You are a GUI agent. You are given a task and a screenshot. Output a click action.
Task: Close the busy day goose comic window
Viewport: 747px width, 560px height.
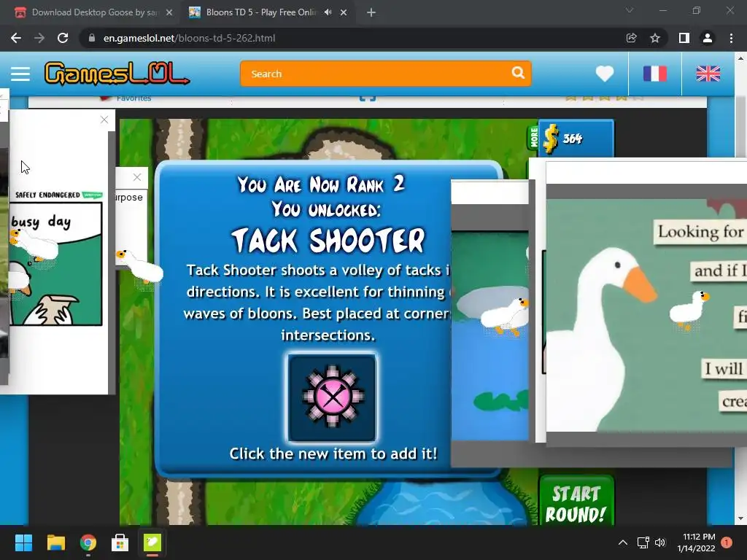[x=104, y=120]
